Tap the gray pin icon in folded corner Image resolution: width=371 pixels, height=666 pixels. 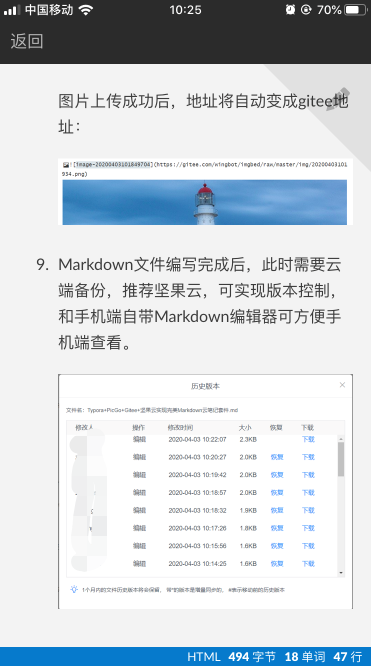[x=338, y=99]
